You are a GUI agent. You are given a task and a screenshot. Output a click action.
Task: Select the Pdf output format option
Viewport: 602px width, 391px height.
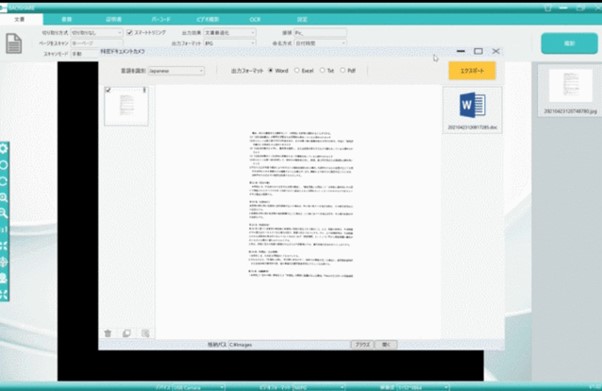tap(342, 71)
